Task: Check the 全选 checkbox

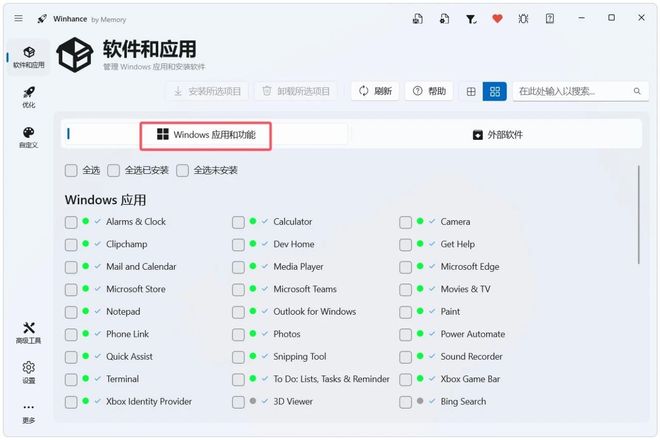Action: click(x=71, y=171)
